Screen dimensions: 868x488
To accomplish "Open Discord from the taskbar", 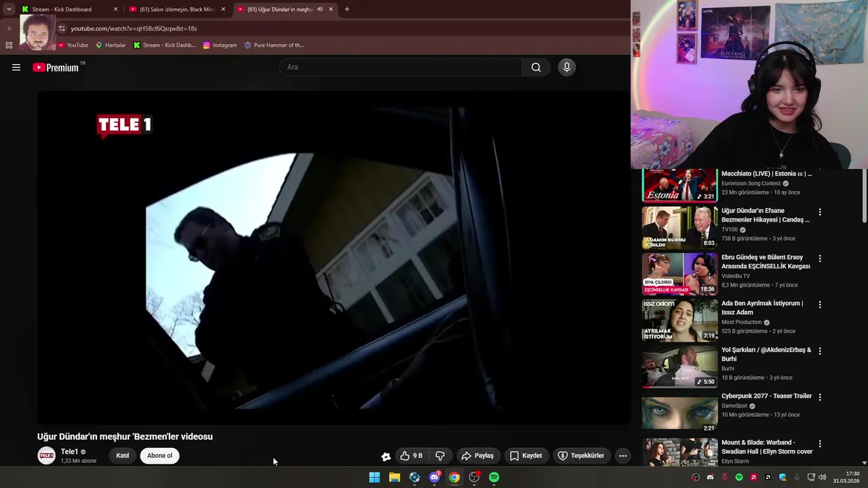I will pos(435,477).
